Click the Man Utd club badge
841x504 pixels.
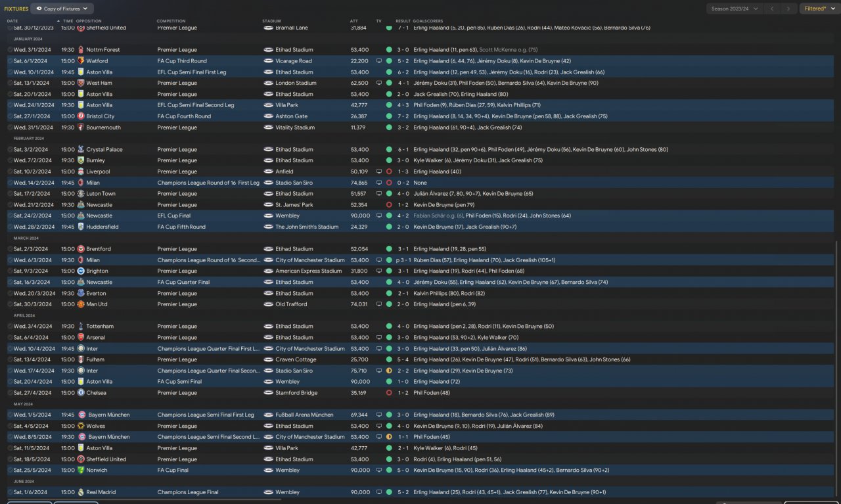click(81, 304)
